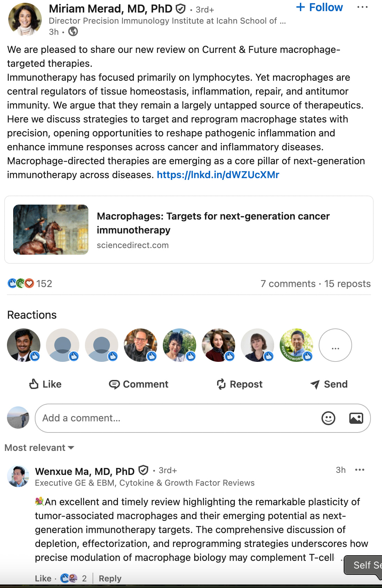382x588 pixels.
Task: Click the emoji icon in comment box
Action: tap(328, 418)
